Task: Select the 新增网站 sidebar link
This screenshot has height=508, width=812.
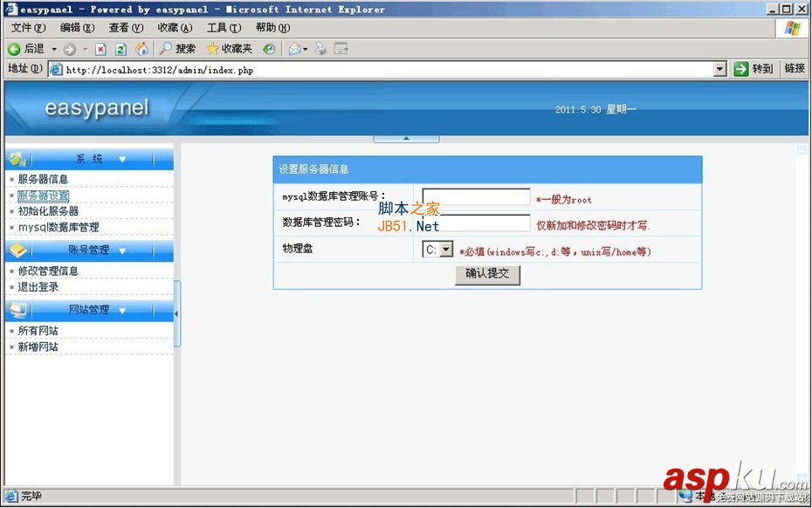Action: coord(35,347)
